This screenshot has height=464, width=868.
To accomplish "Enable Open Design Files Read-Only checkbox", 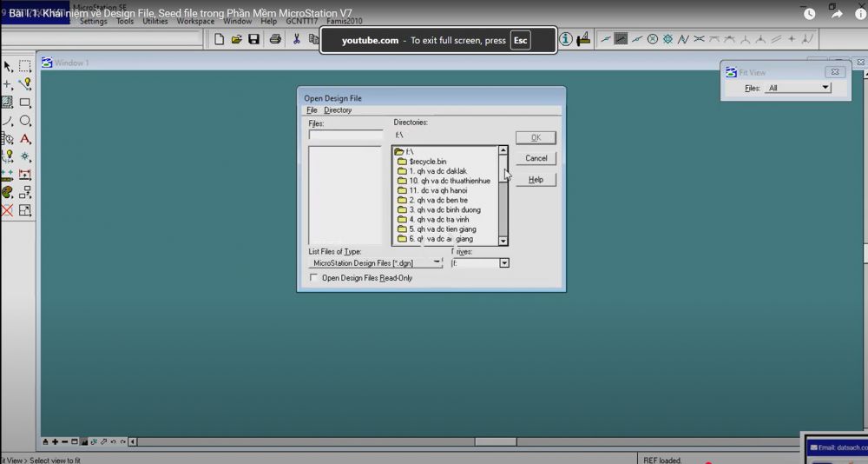I will click(314, 278).
